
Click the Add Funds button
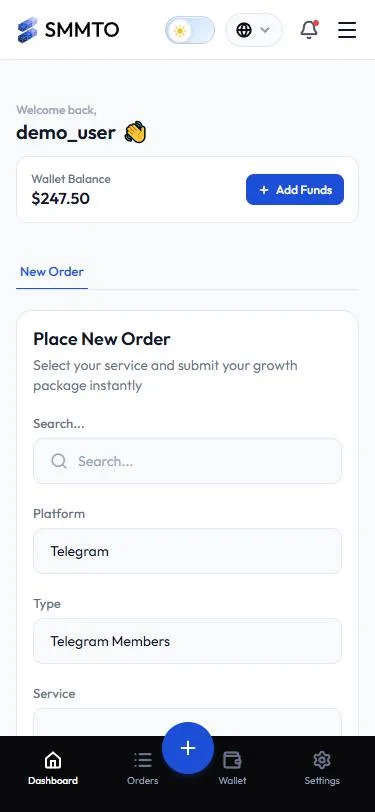click(295, 190)
